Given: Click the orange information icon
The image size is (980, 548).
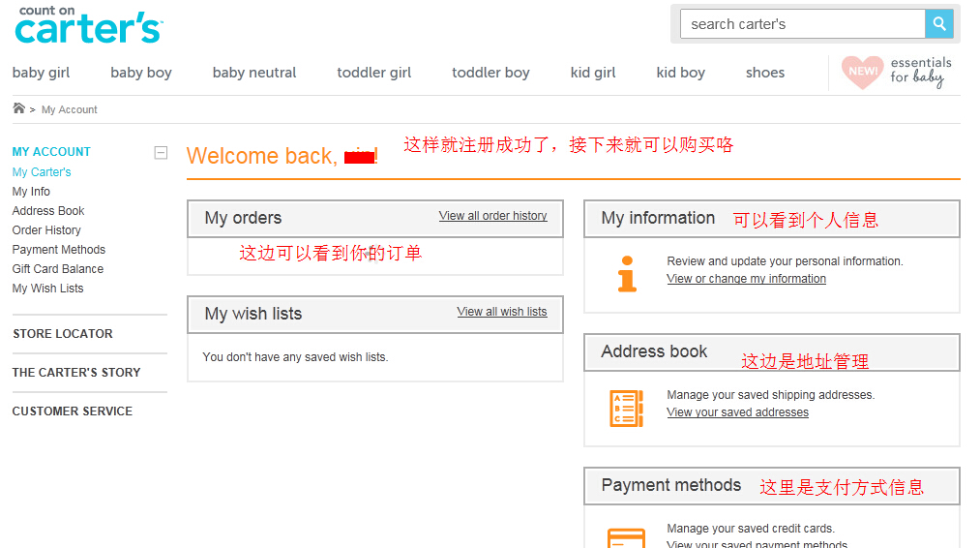Looking at the screenshot, I should pyautogui.click(x=627, y=274).
